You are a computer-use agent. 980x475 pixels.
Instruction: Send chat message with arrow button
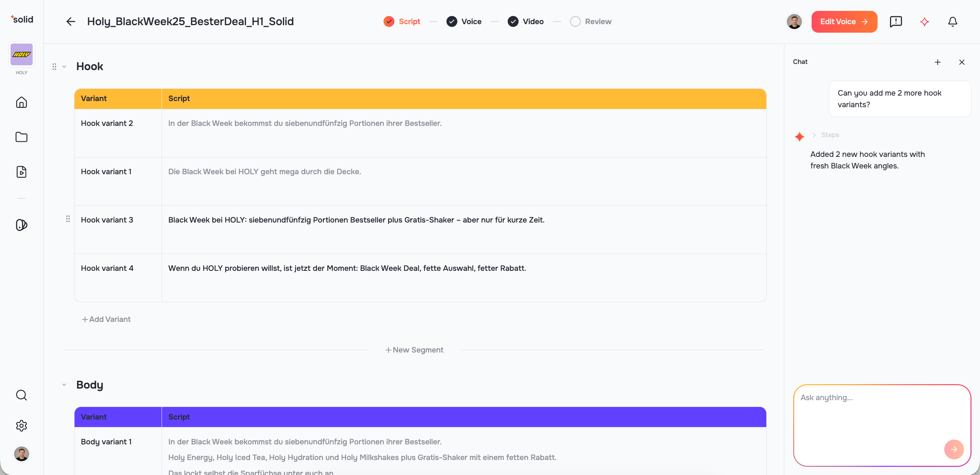[954, 449]
